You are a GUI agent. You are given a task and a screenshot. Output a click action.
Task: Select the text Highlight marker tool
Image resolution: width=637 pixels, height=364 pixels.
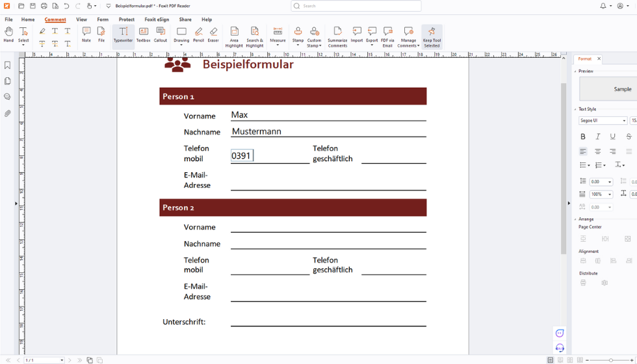(42, 31)
